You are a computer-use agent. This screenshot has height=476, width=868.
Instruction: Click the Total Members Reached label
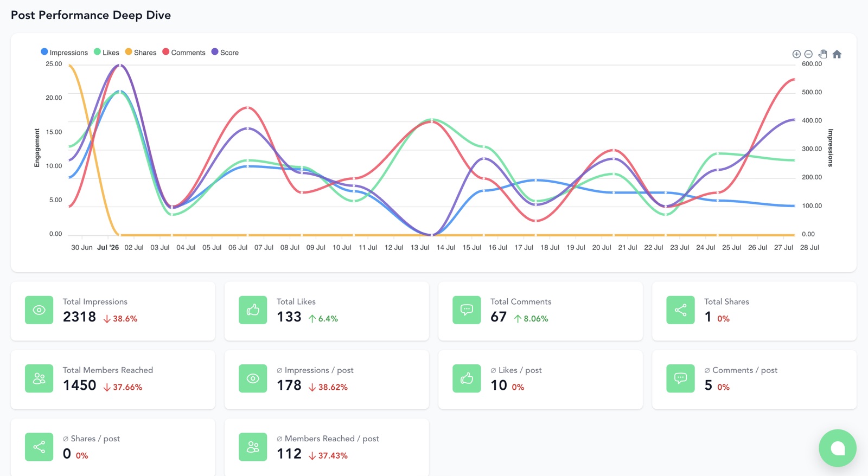pyautogui.click(x=108, y=370)
